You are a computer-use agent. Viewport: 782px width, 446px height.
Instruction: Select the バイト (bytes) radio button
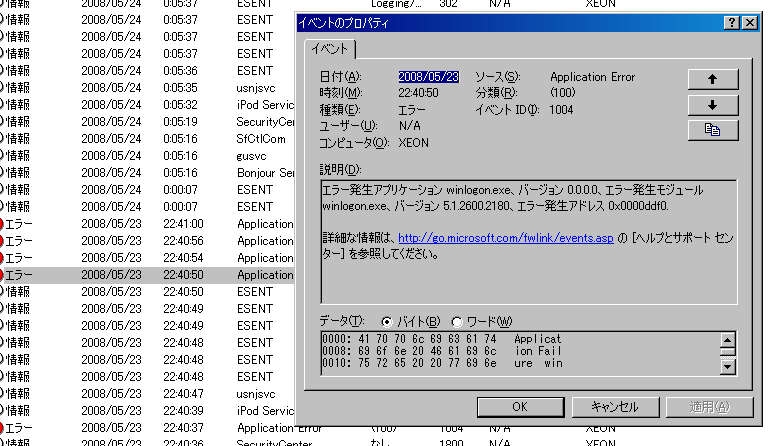pos(386,321)
